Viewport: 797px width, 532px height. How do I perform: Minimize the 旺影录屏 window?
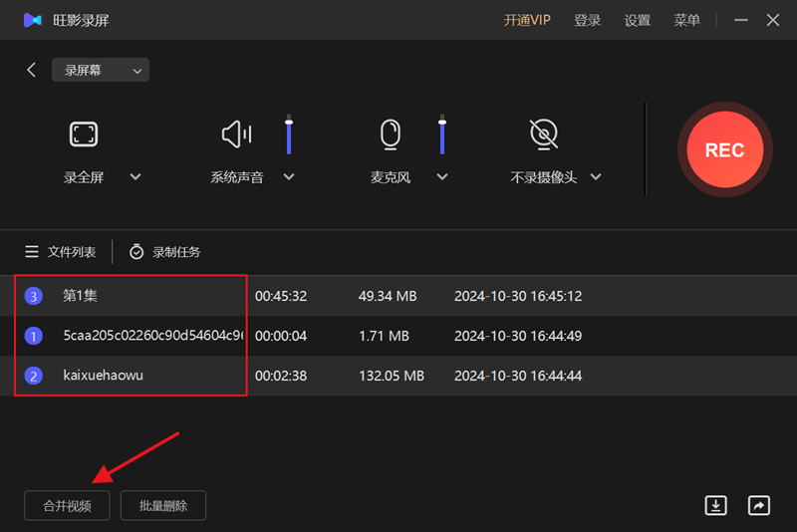pos(741,20)
